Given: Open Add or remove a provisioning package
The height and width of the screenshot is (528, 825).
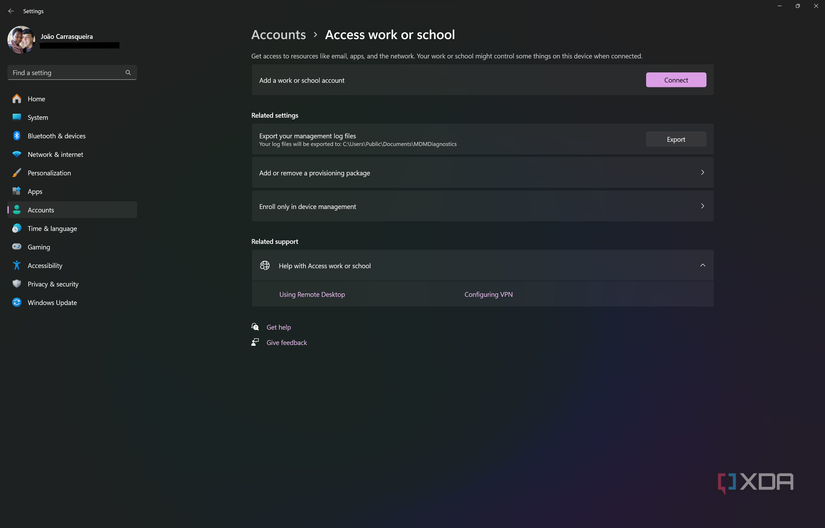Looking at the screenshot, I should tap(482, 172).
